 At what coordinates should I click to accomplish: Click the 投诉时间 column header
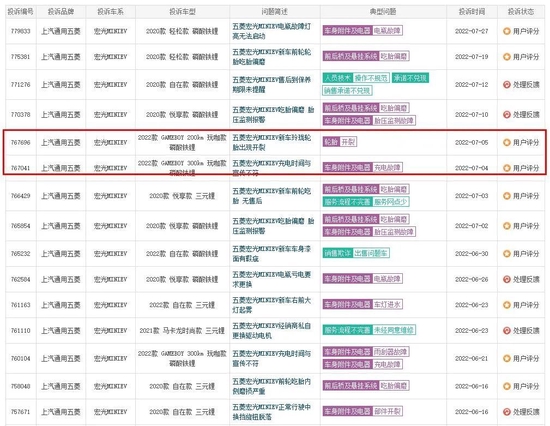click(x=472, y=12)
